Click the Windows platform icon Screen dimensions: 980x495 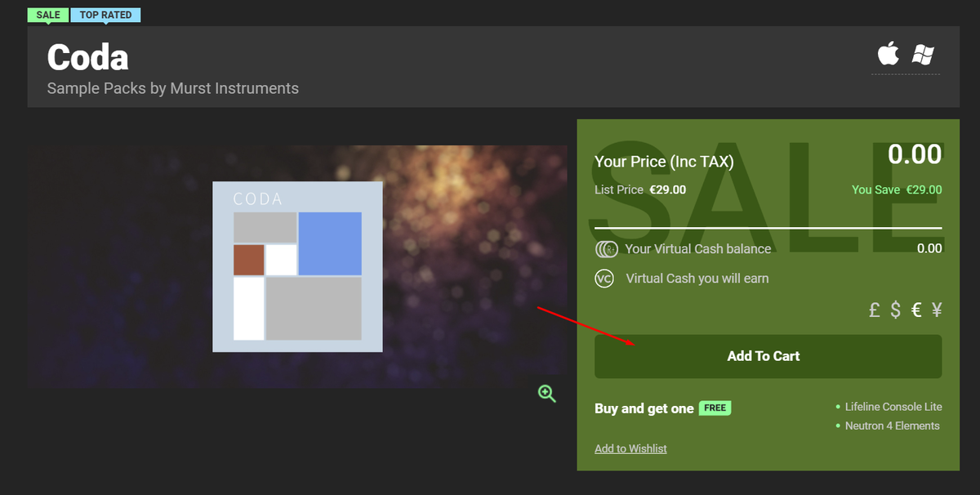[x=923, y=55]
